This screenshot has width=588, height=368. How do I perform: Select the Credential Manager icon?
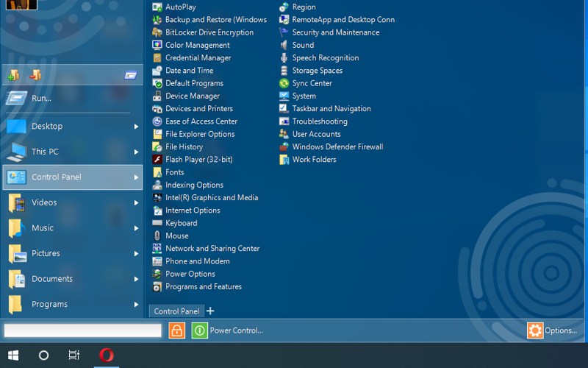click(x=157, y=58)
